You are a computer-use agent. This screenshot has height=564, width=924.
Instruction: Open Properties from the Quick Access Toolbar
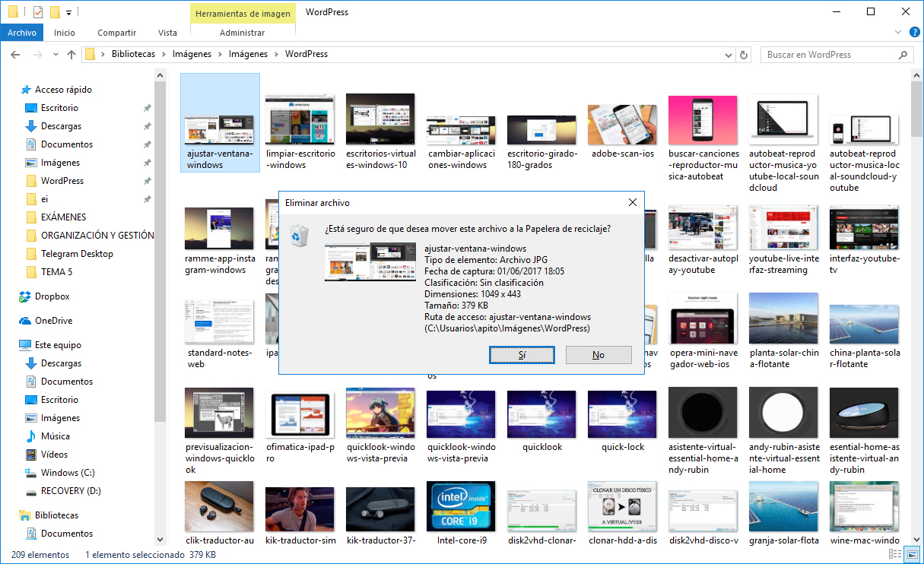[x=38, y=11]
